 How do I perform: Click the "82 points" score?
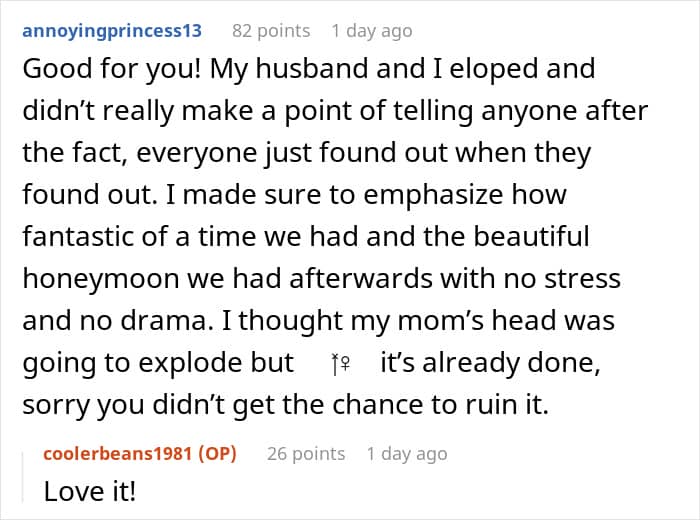point(271,30)
